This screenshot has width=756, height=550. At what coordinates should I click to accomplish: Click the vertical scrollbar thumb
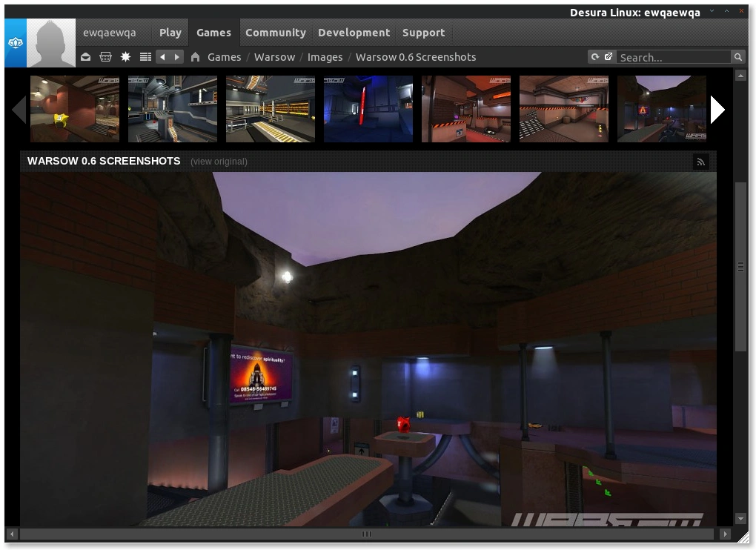740,267
